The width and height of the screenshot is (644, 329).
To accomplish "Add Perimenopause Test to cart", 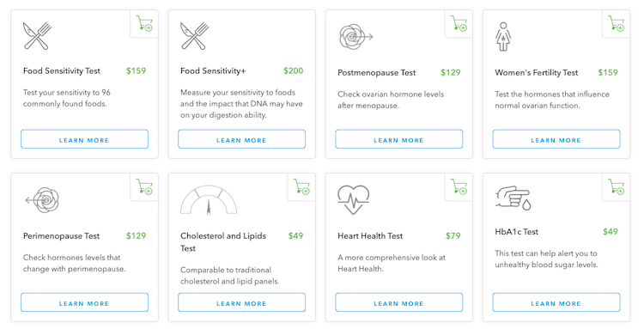I will coord(144,187).
